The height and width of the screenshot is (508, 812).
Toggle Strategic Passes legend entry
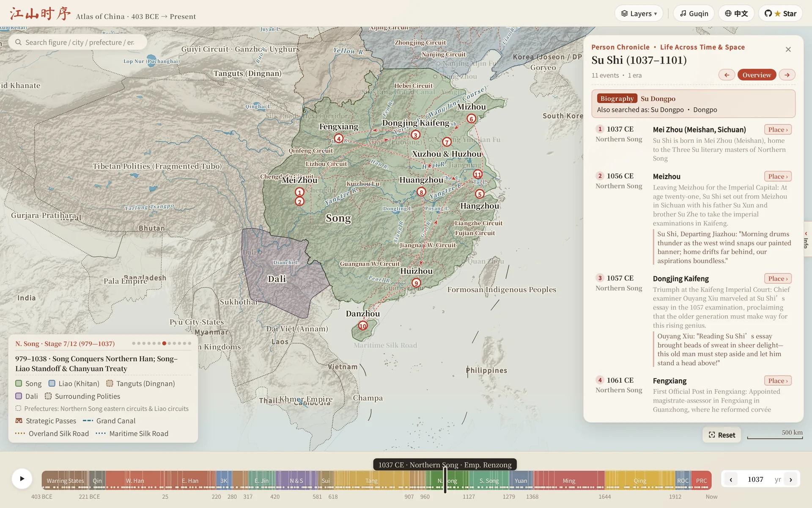point(46,421)
